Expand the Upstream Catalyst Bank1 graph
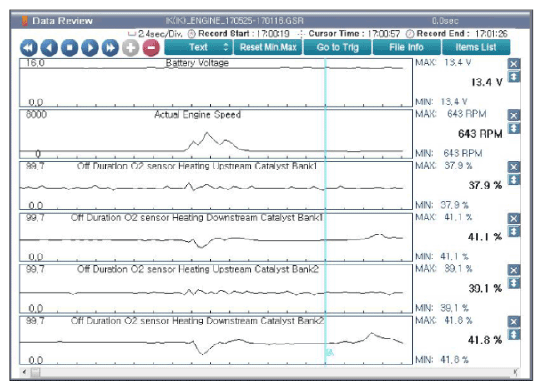Image resolution: width=543 pixels, height=391 pixels. point(514,180)
